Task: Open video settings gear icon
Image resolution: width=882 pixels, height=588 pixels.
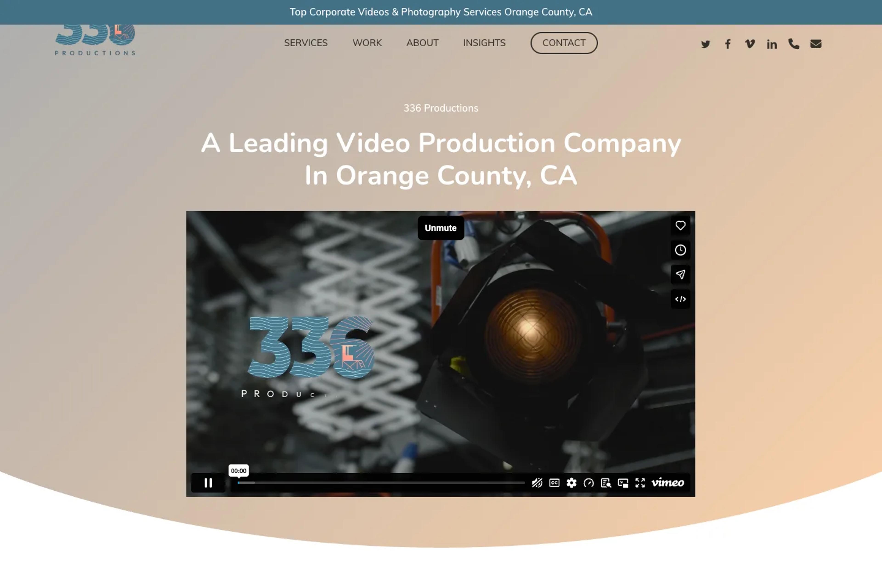Action: click(571, 483)
